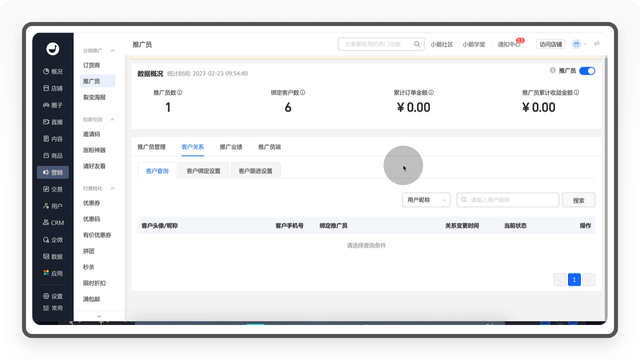Viewport: 640px width, 360px height.
Task: Click page 1 pagination button
Action: click(x=574, y=280)
